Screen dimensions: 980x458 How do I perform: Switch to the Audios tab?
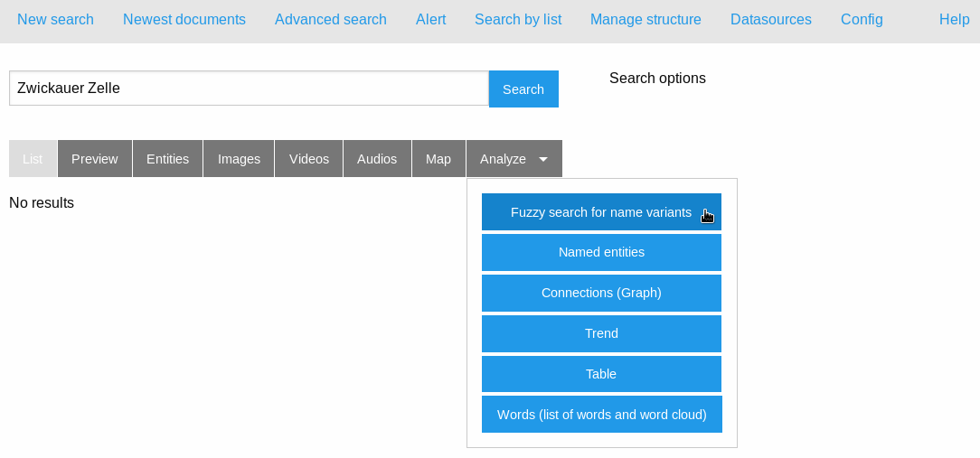pyautogui.click(x=377, y=159)
